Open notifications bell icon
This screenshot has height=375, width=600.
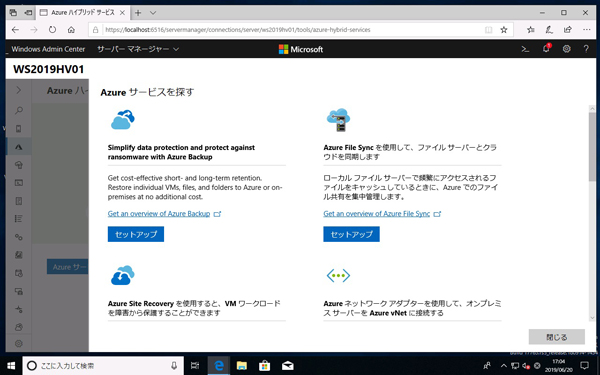pos(546,49)
